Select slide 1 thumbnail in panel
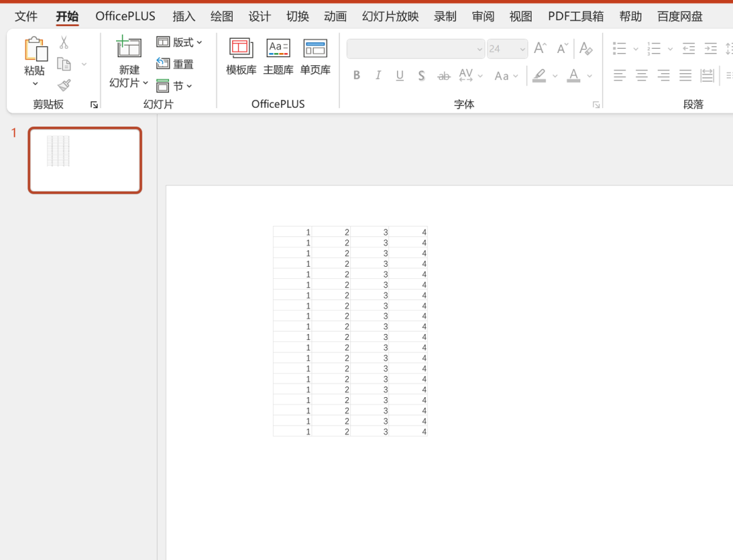Viewport: 733px width, 560px height. point(85,160)
